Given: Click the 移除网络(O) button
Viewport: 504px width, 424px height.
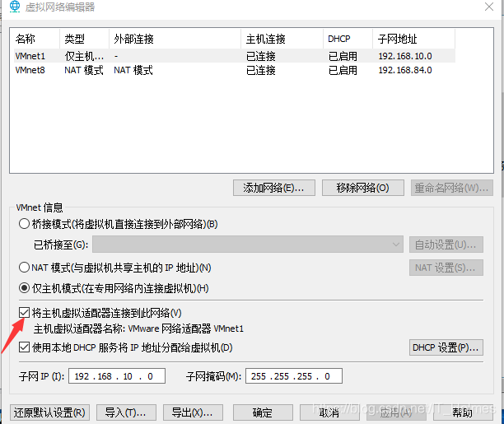Looking at the screenshot, I should [x=363, y=188].
